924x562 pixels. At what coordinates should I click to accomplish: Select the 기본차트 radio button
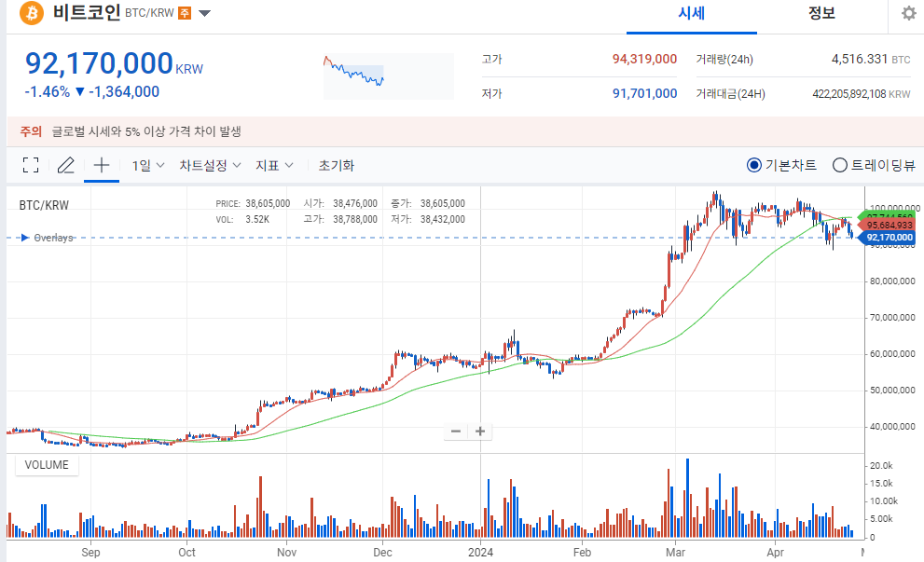[x=753, y=164]
